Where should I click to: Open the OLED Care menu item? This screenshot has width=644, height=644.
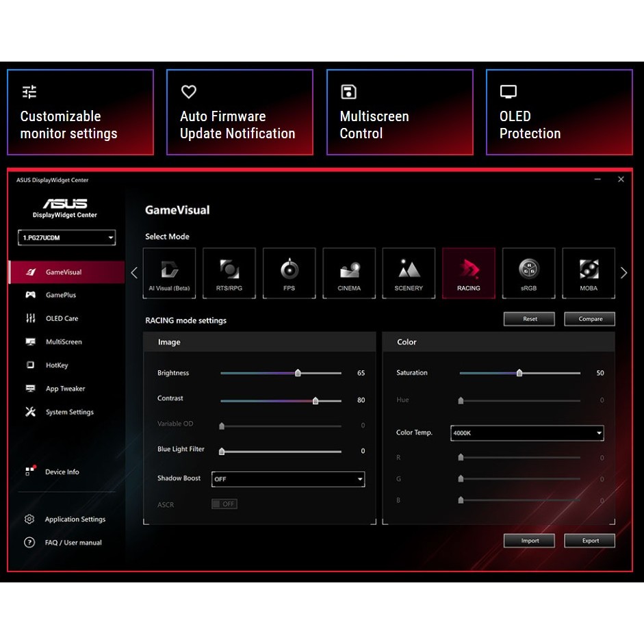[62, 318]
